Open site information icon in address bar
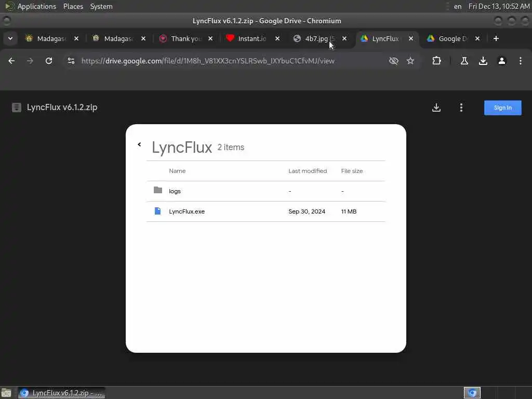 [x=71, y=61]
